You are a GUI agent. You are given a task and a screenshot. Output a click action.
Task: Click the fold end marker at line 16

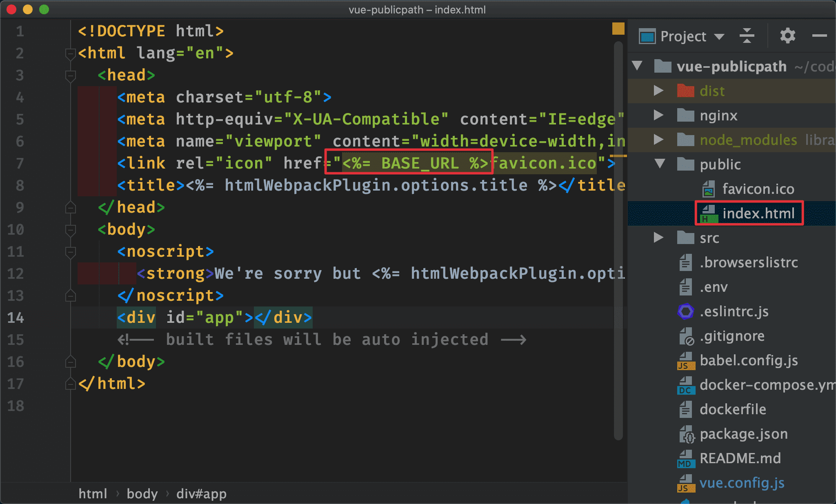[x=71, y=362]
